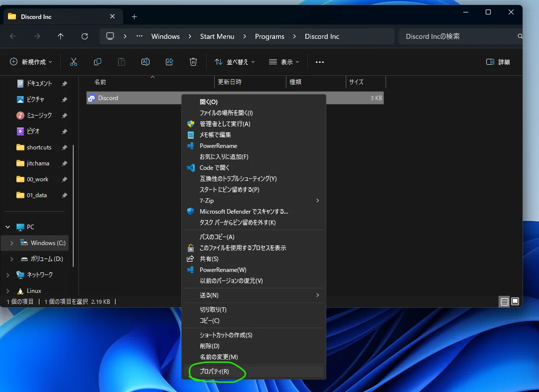Switch to details list view in status bar
The width and height of the screenshot is (539, 392).
click(505, 301)
